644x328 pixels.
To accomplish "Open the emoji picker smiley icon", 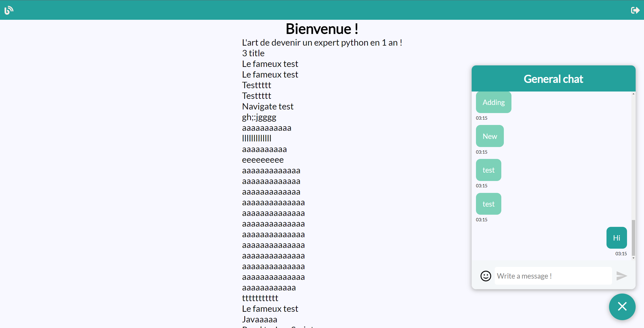I will tap(486, 276).
